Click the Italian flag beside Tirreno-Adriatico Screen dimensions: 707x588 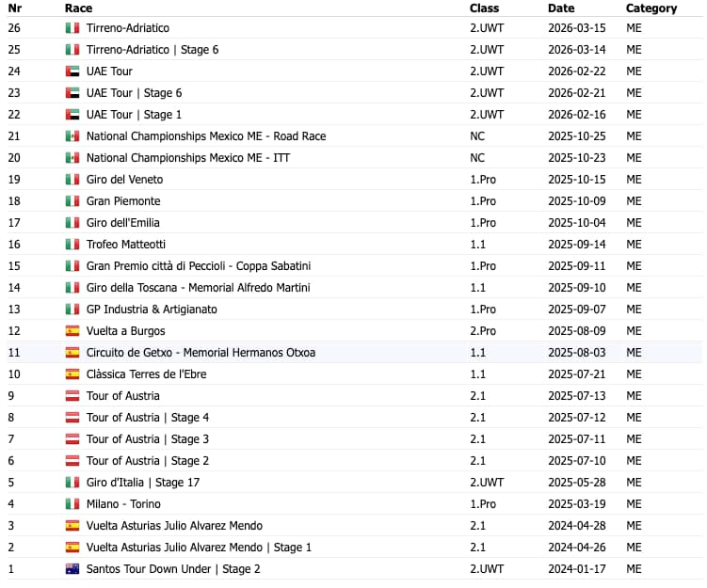tap(72, 28)
